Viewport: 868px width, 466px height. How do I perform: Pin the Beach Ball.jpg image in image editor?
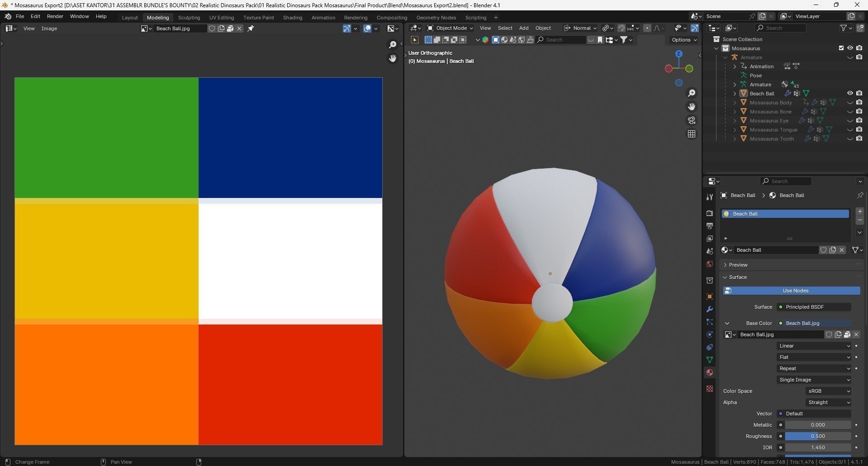click(x=251, y=28)
